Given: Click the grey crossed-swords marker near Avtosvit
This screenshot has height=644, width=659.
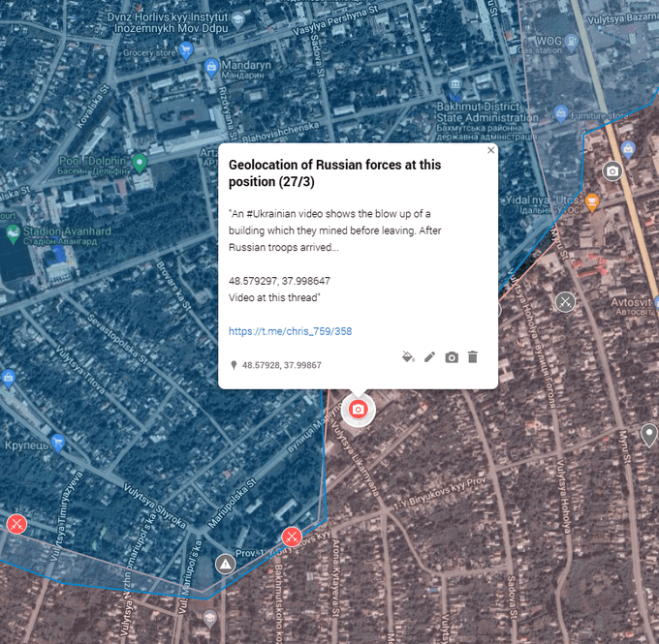Looking at the screenshot, I should pos(565,301).
